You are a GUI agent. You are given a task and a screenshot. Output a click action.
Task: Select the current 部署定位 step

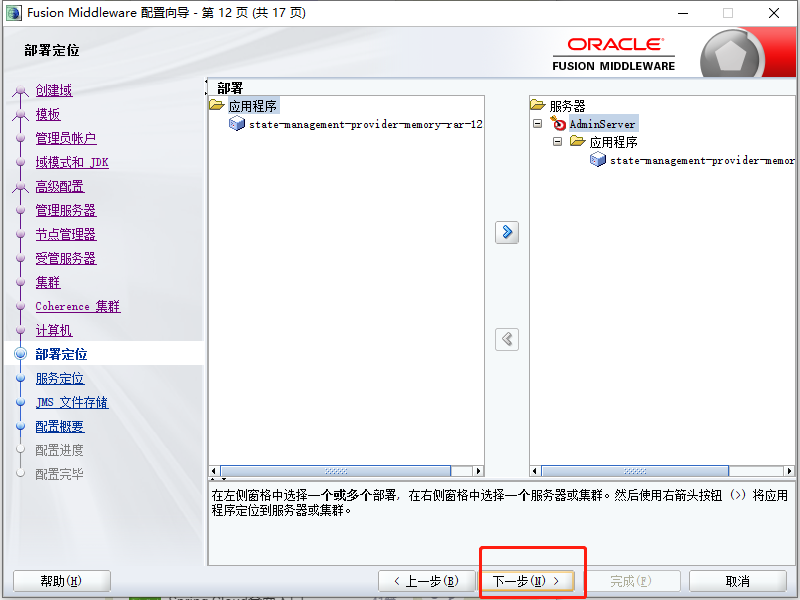[x=61, y=354]
